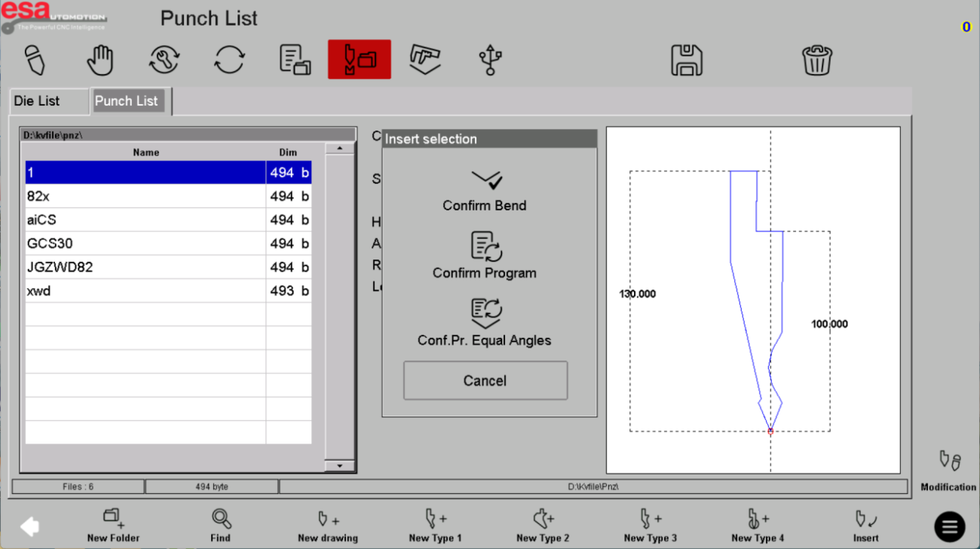Open the round hamburger menu button
This screenshot has height=549, width=980.
[x=949, y=526]
